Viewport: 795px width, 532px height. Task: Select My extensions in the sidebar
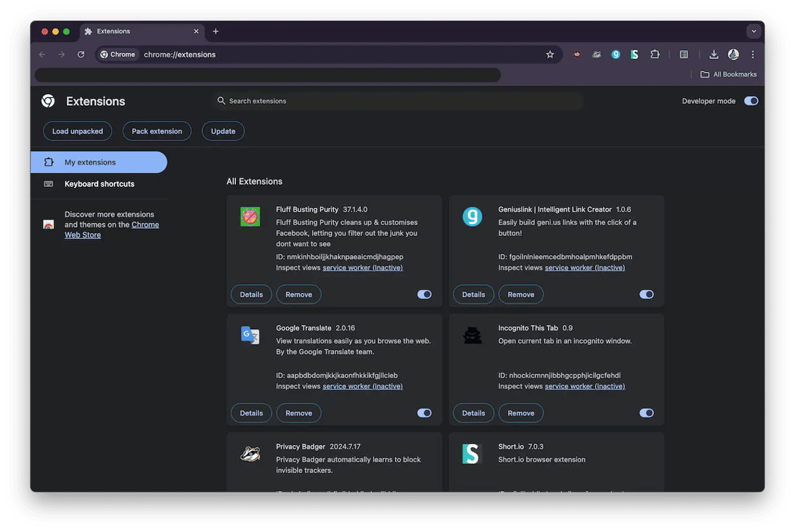pos(99,163)
